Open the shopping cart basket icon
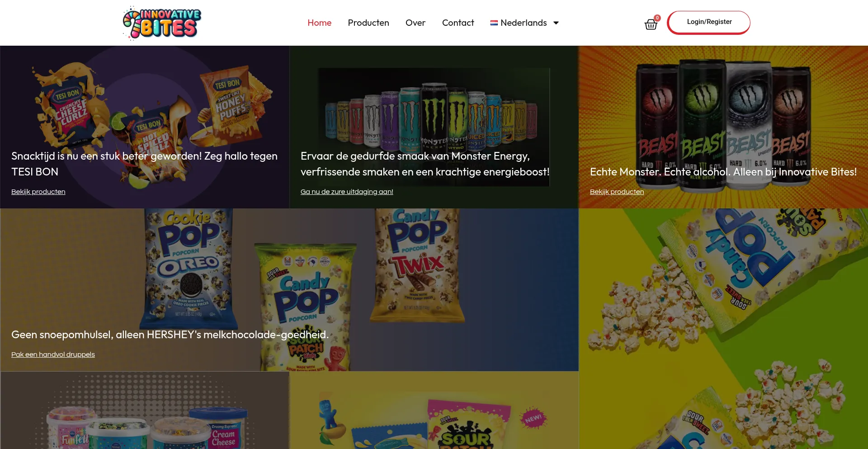This screenshot has height=449, width=868. [x=651, y=24]
